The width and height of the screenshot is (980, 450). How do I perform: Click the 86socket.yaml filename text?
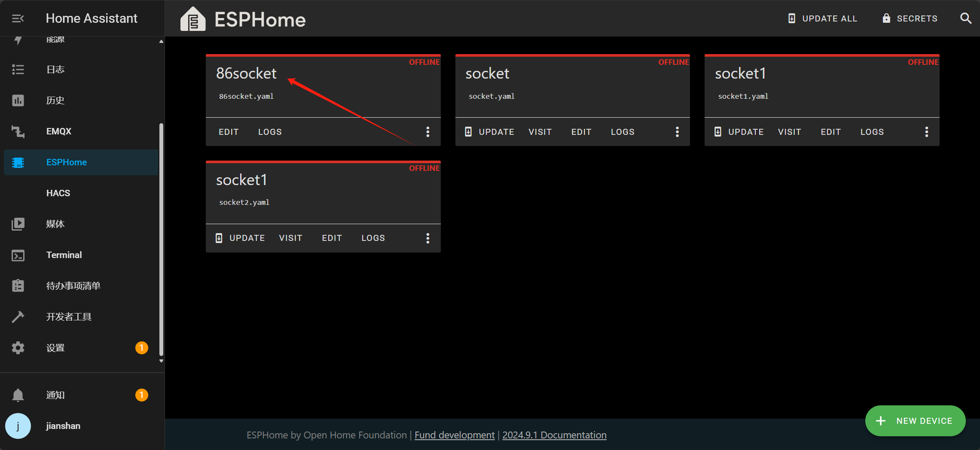click(246, 96)
